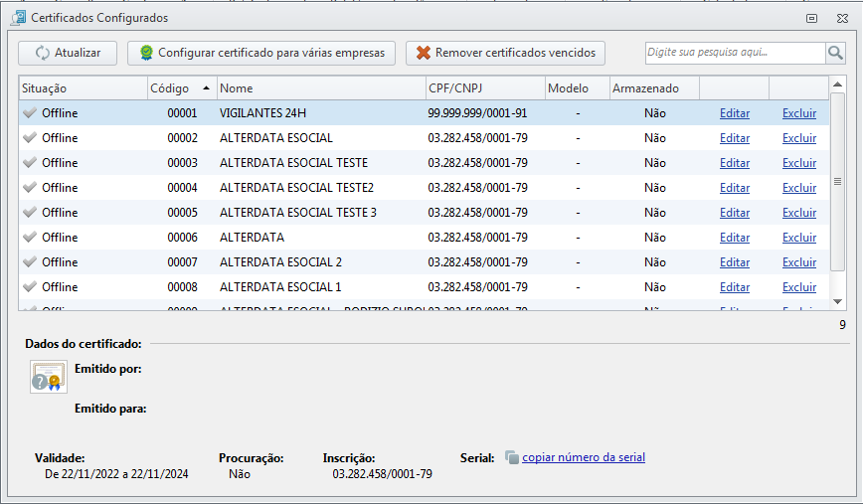Click the Código sort arrow indicator
The image size is (863, 504).
[207, 88]
